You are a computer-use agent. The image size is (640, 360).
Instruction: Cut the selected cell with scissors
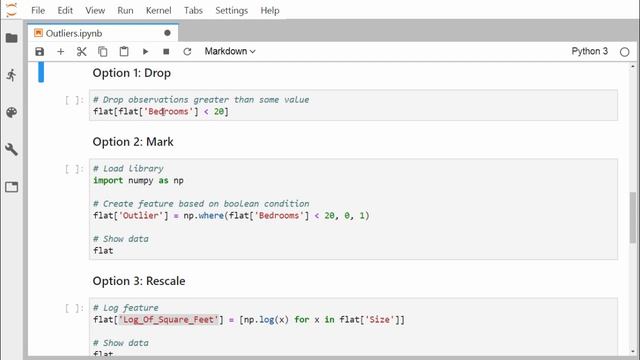pos(82,51)
